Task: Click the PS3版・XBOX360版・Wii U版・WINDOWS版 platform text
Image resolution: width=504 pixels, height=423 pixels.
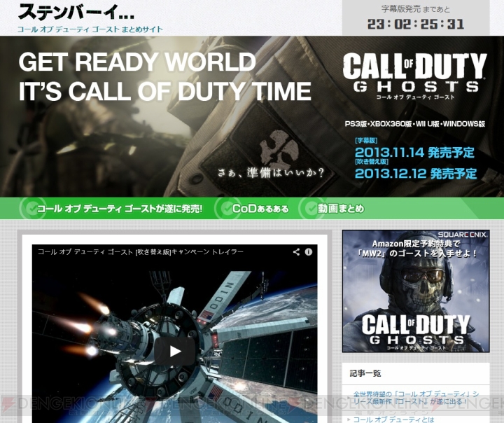Action: tap(415, 124)
